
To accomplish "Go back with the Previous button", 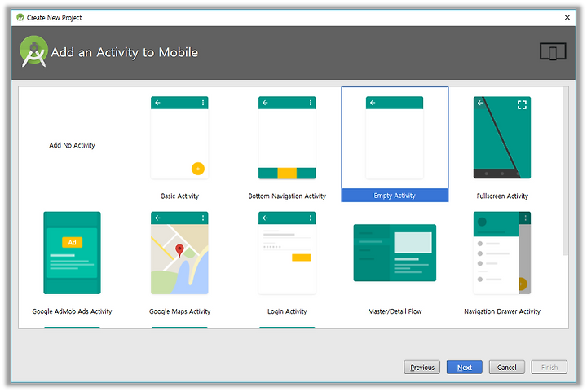I will coord(422,368).
